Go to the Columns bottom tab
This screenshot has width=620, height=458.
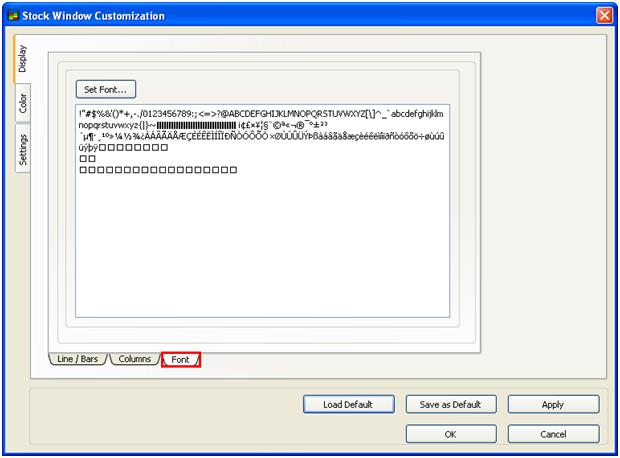click(134, 359)
